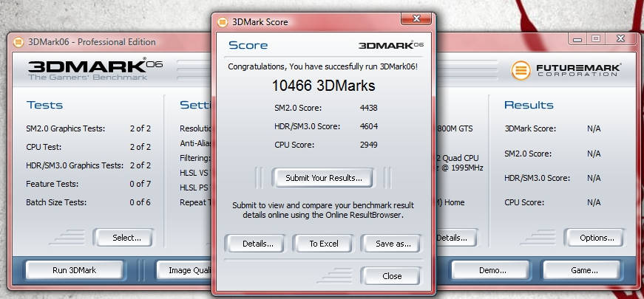Screen dimensions: 644x299
Task: Start benchmark with Run 3DMark button
Action: click(75, 270)
